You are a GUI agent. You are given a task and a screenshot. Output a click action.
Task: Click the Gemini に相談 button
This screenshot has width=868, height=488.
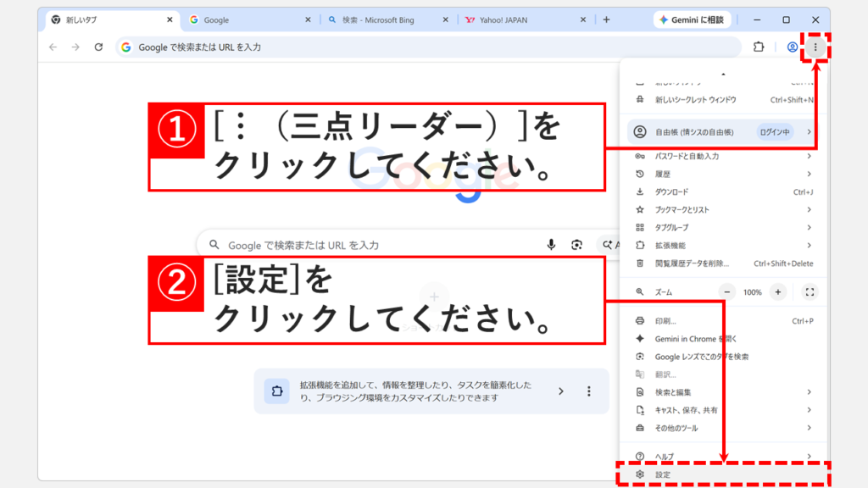pyautogui.click(x=692, y=20)
